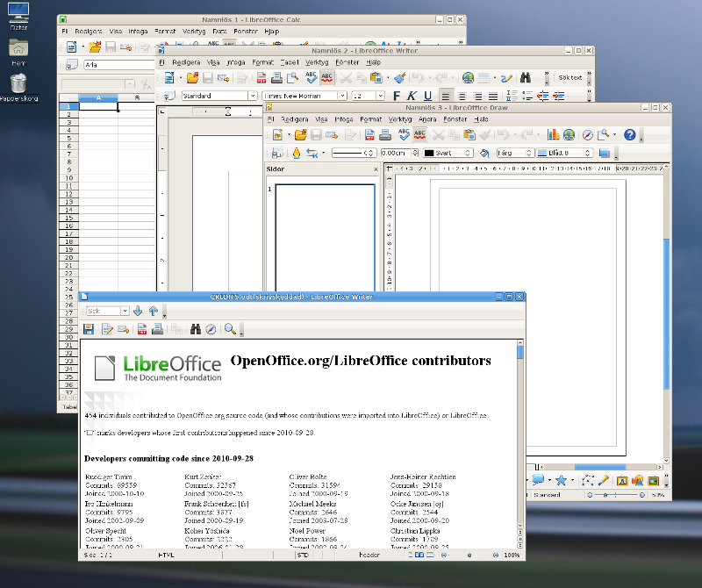Click Find binoculars icon in Writer Namnlös 2
This screenshot has width=702, height=588.
(526, 78)
